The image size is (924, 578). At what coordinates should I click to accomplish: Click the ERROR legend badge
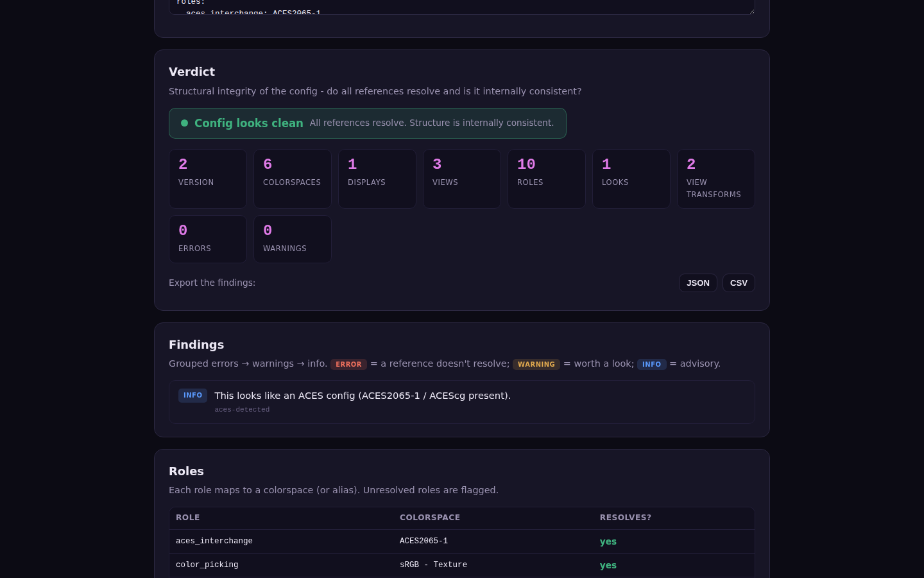point(348,364)
